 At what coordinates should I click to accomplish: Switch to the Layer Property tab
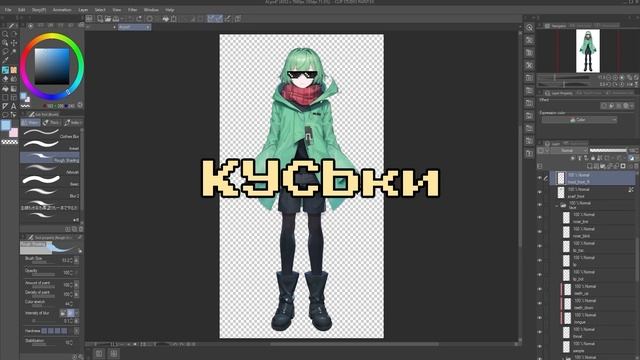pos(558,93)
